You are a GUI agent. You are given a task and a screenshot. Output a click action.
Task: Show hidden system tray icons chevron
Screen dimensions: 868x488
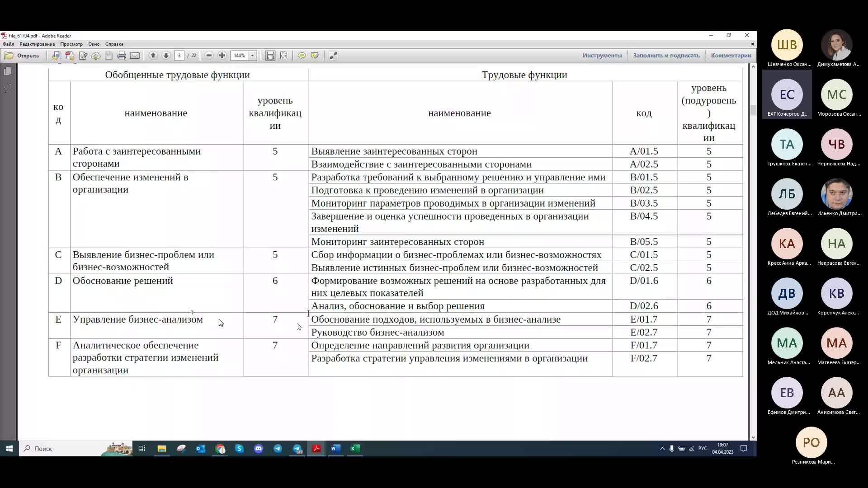point(662,449)
